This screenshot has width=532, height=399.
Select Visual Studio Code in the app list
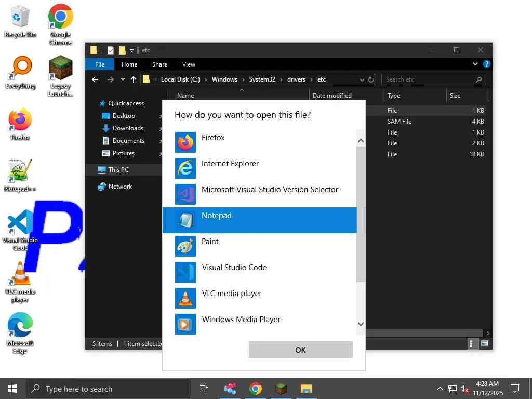[x=260, y=272]
